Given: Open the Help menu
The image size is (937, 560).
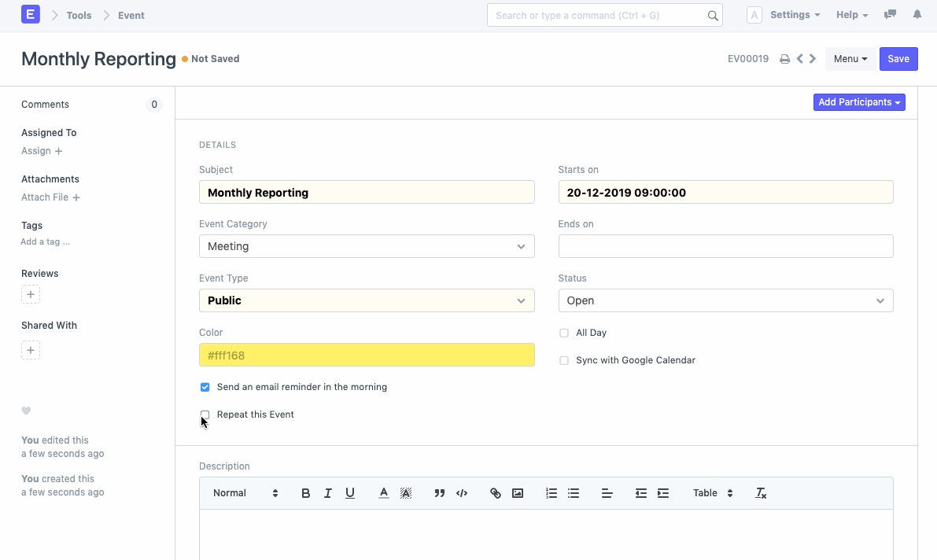Looking at the screenshot, I should (x=851, y=15).
